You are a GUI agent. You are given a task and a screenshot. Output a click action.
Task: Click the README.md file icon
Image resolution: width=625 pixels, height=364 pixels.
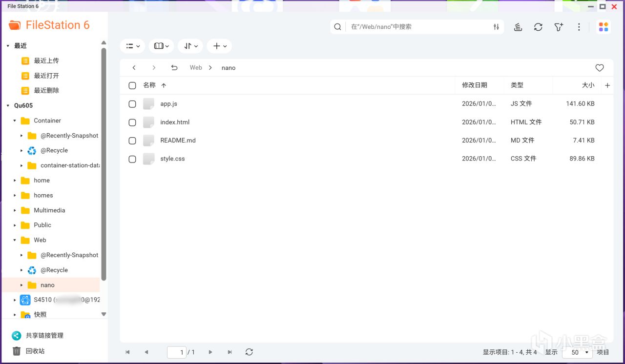148,141
